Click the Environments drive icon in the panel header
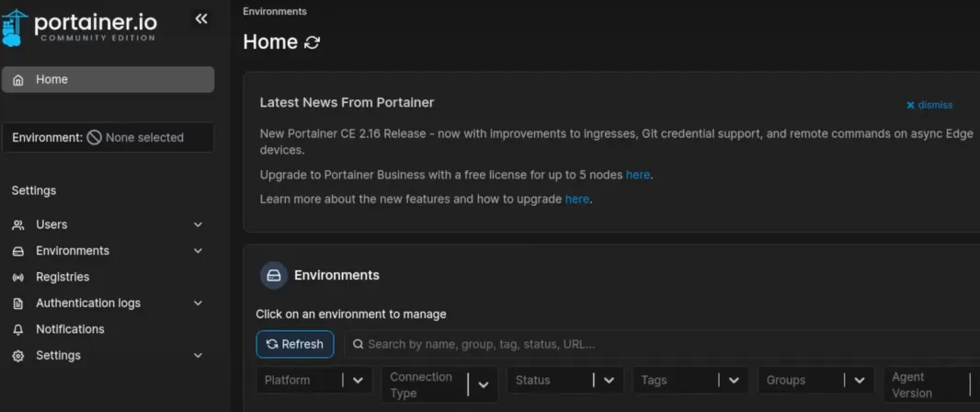The height and width of the screenshot is (412, 980). tap(274, 275)
